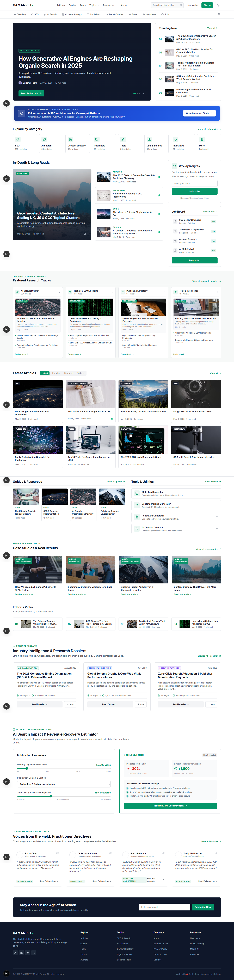Expand Publishing & Strategy track chevron
The height and width of the screenshot is (980, 234).
pyautogui.click(x=165, y=292)
